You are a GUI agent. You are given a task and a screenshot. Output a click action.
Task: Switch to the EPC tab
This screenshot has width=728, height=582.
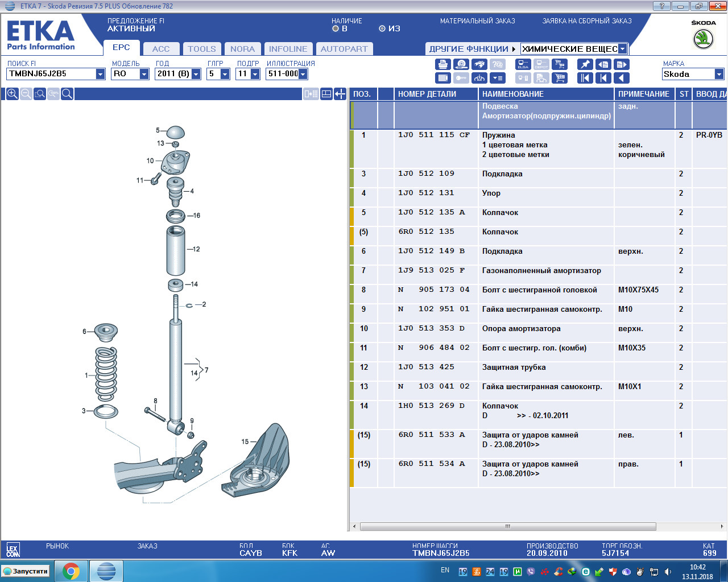[121, 48]
